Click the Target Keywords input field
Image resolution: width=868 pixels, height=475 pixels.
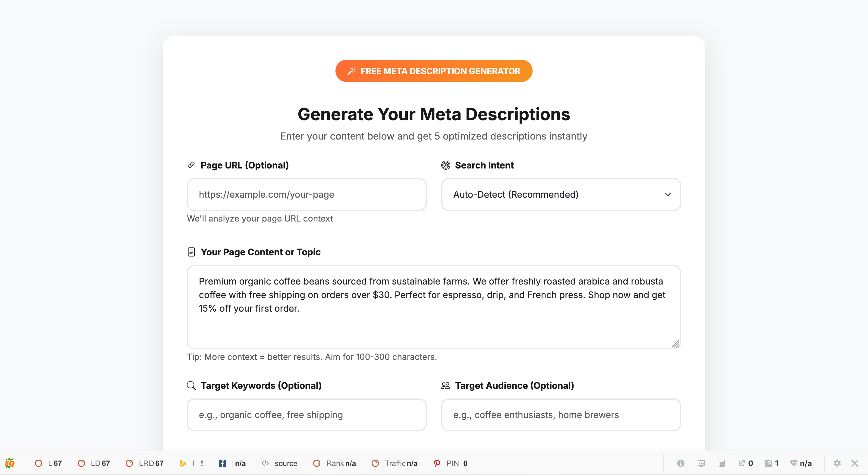pos(306,415)
